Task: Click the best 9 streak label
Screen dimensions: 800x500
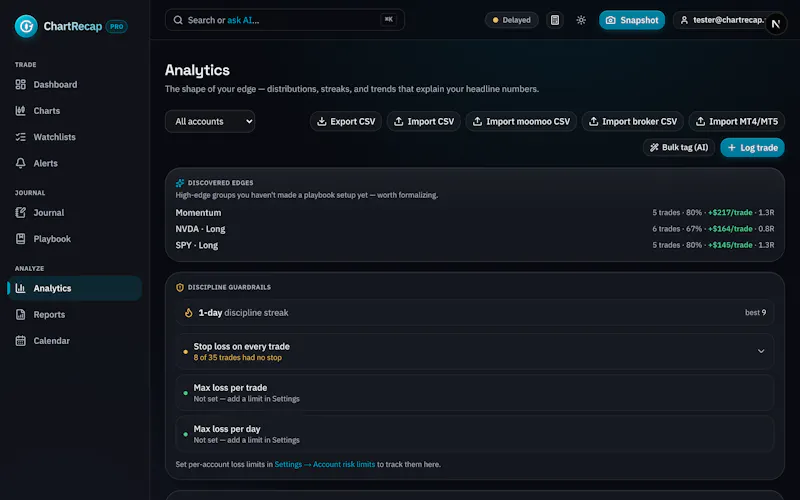Action: click(755, 313)
